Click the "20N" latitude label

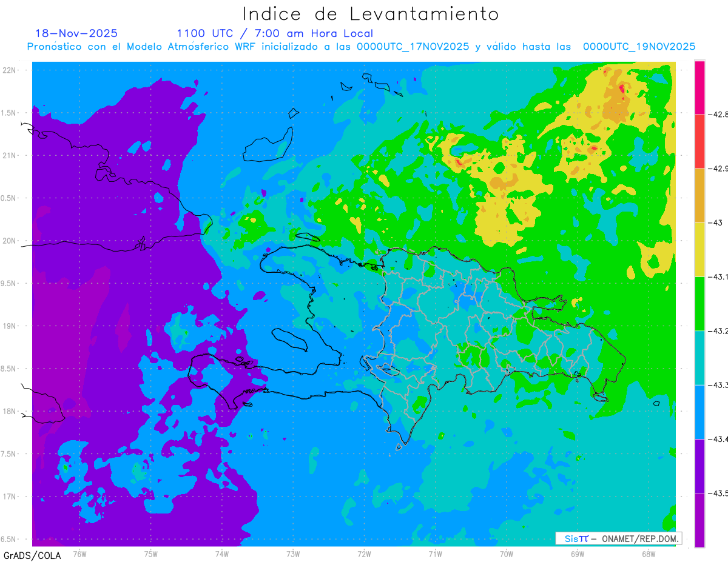10,241
